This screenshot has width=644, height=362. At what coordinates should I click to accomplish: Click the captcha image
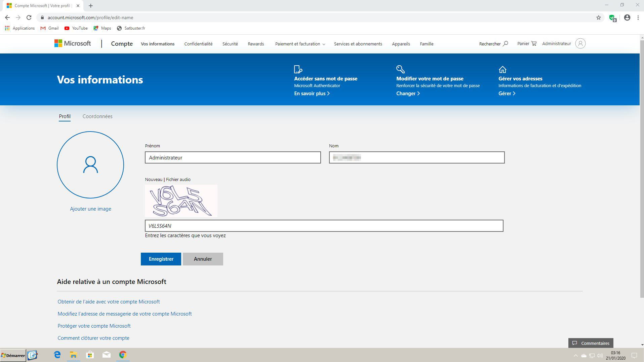(x=181, y=201)
